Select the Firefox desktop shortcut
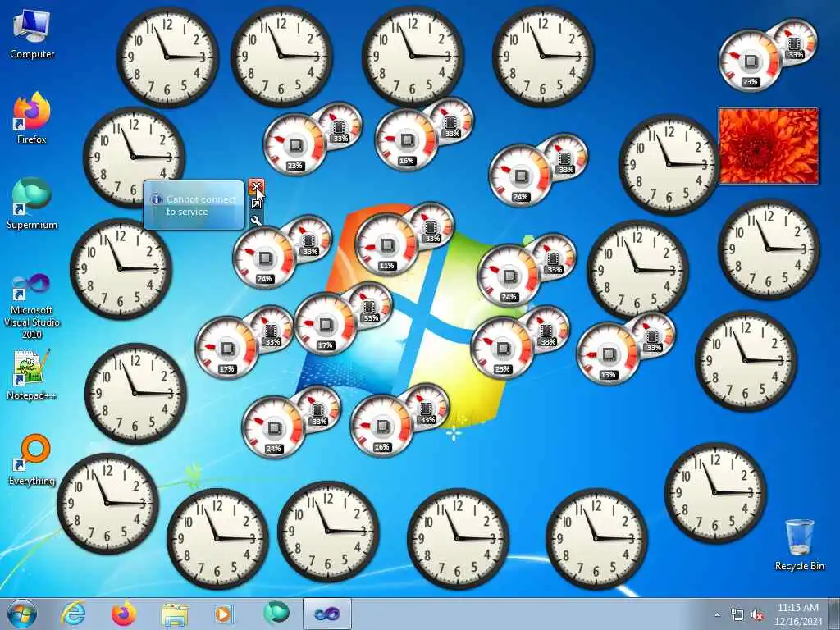Image resolution: width=840 pixels, height=630 pixels. pyautogui.click(x=32, y=119)
